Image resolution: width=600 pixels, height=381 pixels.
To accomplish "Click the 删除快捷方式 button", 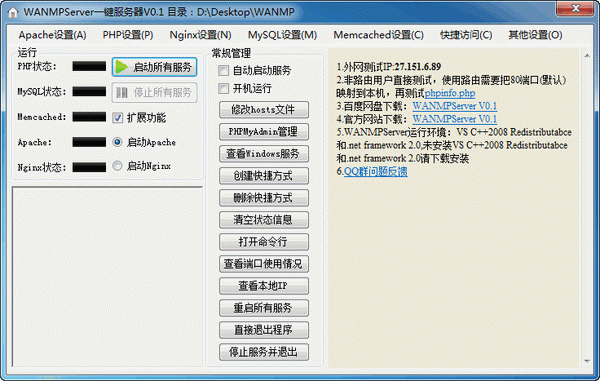I will (264, 198).
